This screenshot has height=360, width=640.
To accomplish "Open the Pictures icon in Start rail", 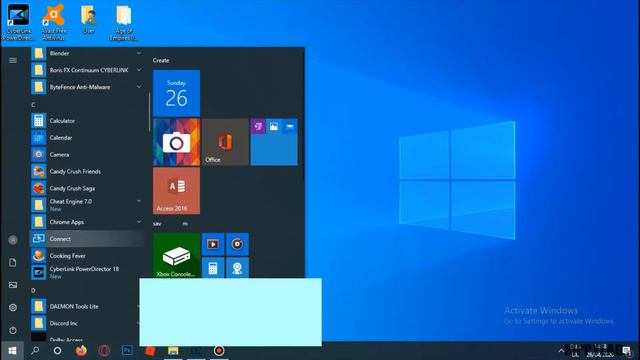I will (13, 285).
